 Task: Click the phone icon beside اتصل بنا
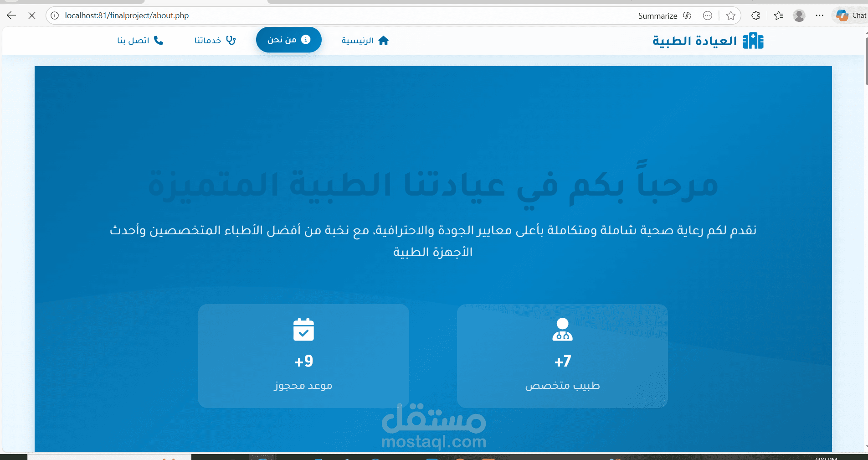click(x=159, y=41)
